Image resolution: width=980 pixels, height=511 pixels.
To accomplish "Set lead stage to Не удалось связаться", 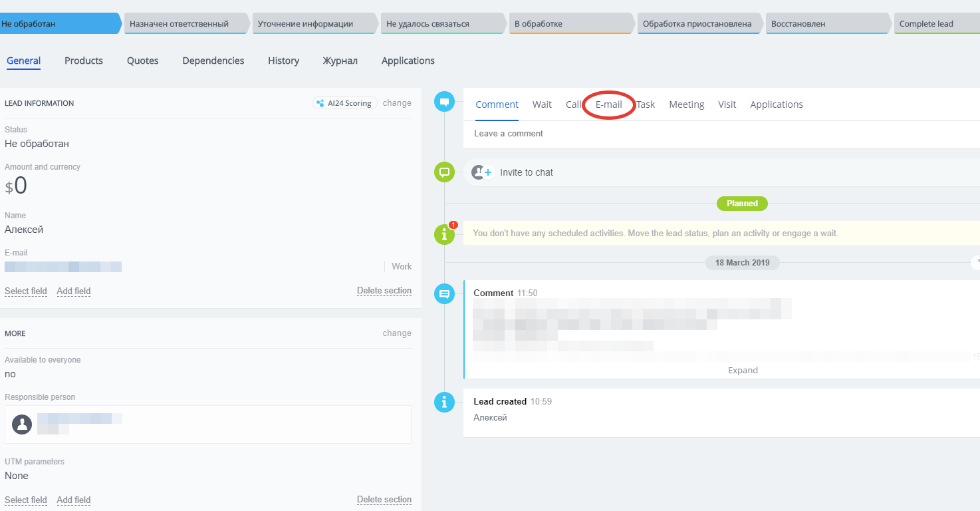I will pyautogui.click(x=443, y=23).
